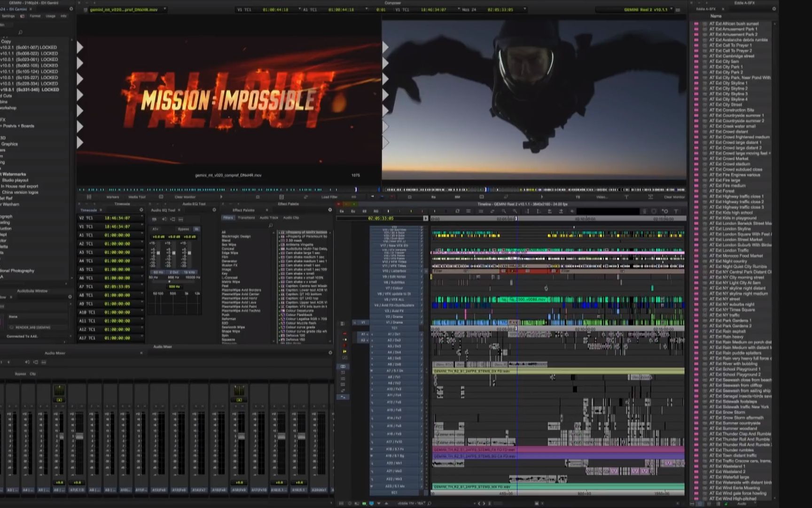This screenshot has width=812, height=508.
Task: Open the A1 track dropdown in the EQ tool
Action: click(156, 229)
